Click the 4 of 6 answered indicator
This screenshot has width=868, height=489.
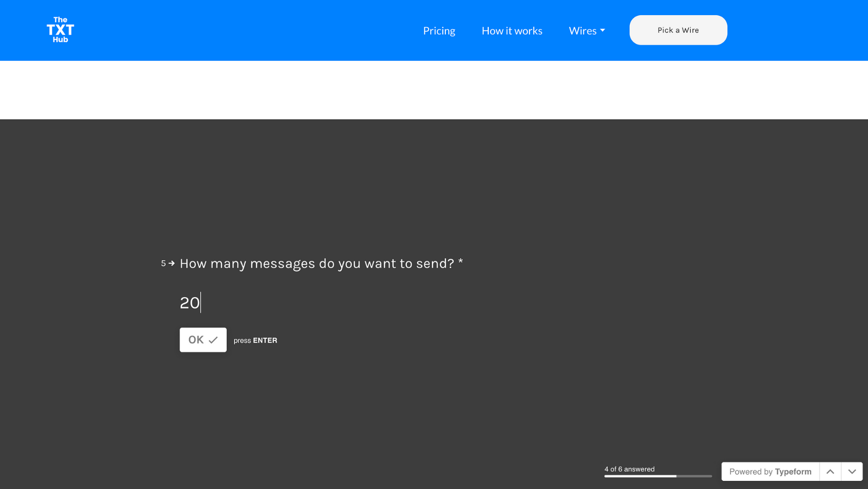tap(629, 469)
